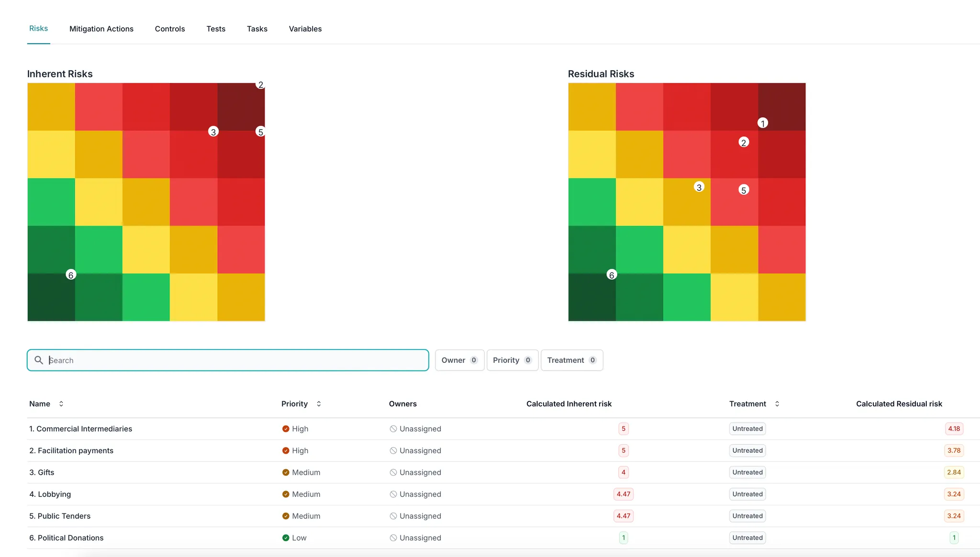The width and height of the screenshot is (980, 557).
Task: Sort by the Treatment column arrows
Action: (777, 404)
